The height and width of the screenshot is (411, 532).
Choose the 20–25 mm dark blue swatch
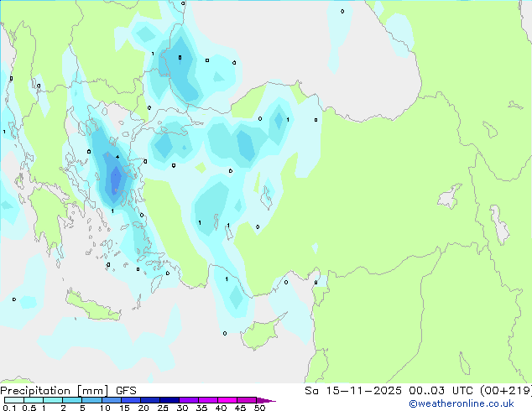click(x=149, y=400)
